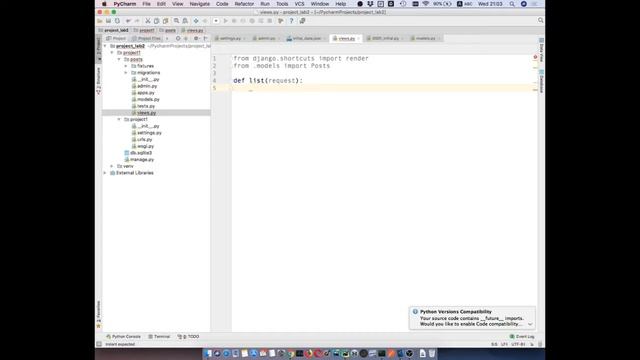The height and width of the screenshot is (360, 640).
Task: Switch to admin.py editor tab
Action: click(x=266, y=38)
